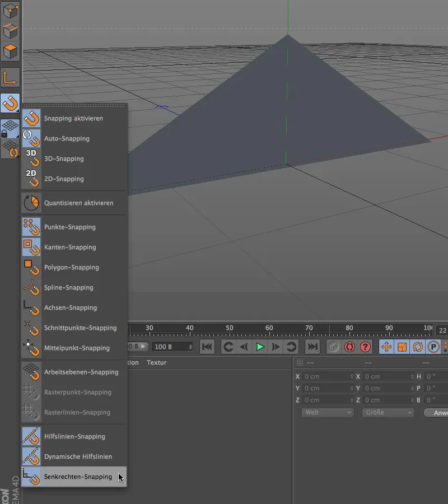Image resolution: width=448 pixels, height=504 pixels.
Task: Enable Spline-Snapping
Action: pos(74,288)
